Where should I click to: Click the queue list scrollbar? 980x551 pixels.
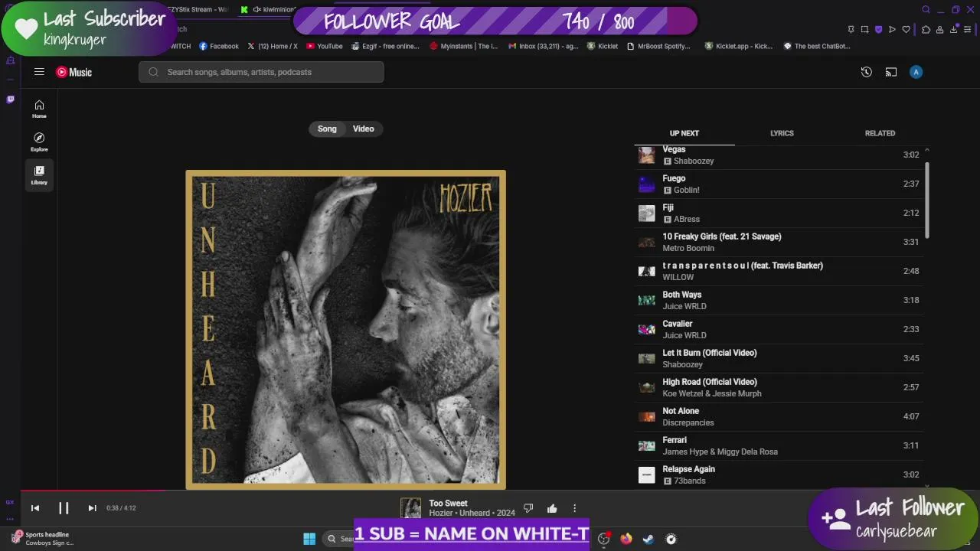click(927, 201)
